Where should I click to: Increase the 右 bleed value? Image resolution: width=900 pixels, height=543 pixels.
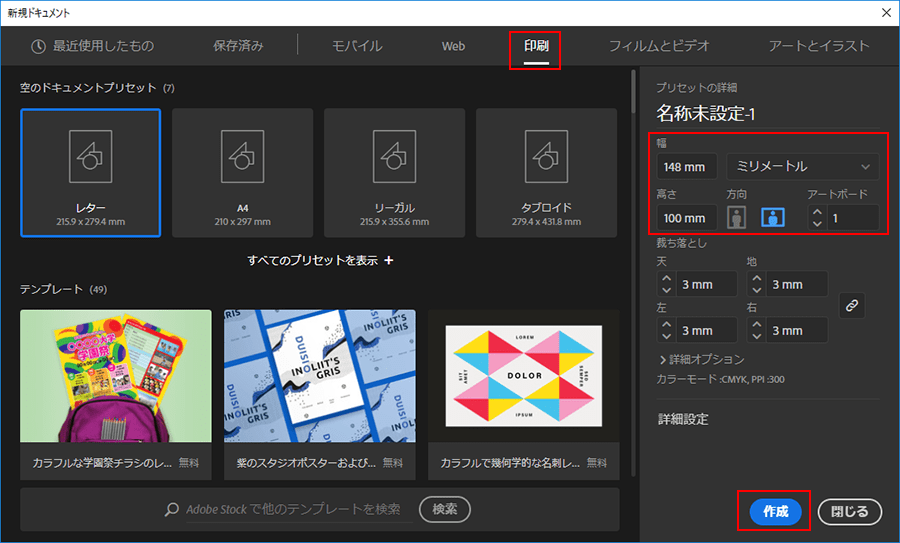(757, 324)
